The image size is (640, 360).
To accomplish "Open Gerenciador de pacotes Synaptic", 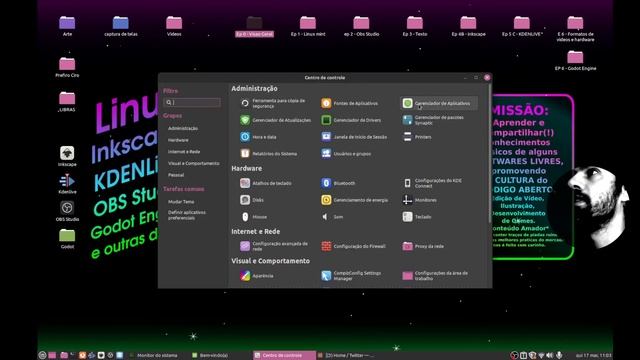I will click(433, 120).
